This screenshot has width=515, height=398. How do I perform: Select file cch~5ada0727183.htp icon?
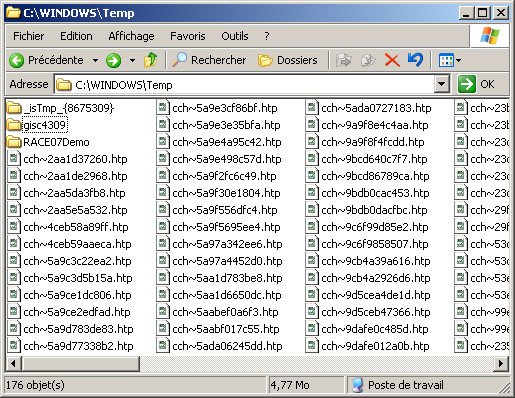pos(312,108)
